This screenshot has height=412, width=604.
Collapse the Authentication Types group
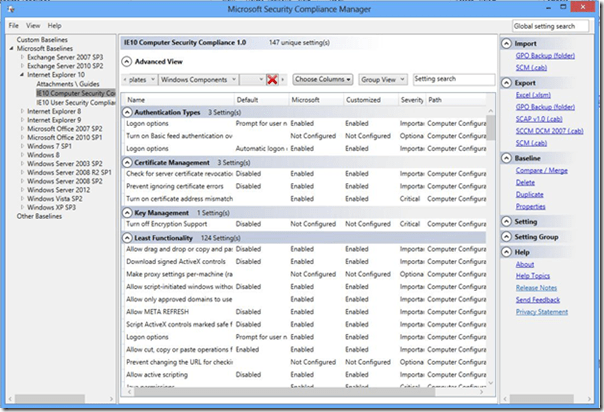(127, 113)
